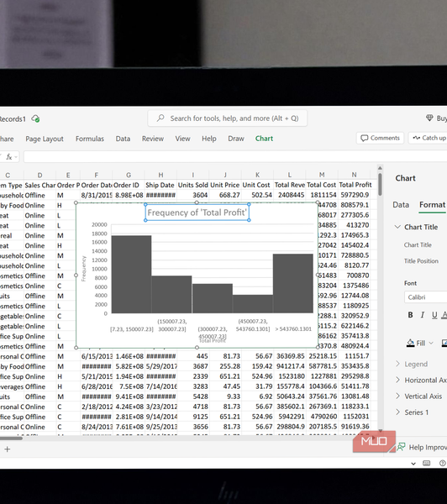The image size is (447, 504).
Task: Open the Formulas ribbon tab
Action: [x=90, y=139]
